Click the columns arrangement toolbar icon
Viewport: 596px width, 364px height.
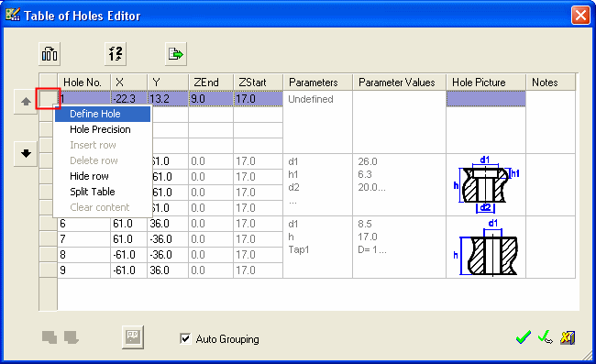[50, 54]
